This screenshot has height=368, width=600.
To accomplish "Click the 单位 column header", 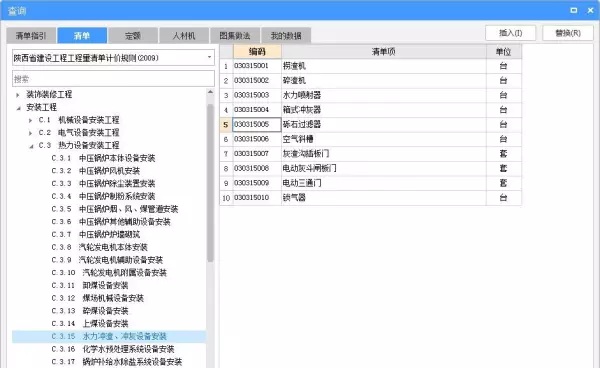I will tap(504, 52).
